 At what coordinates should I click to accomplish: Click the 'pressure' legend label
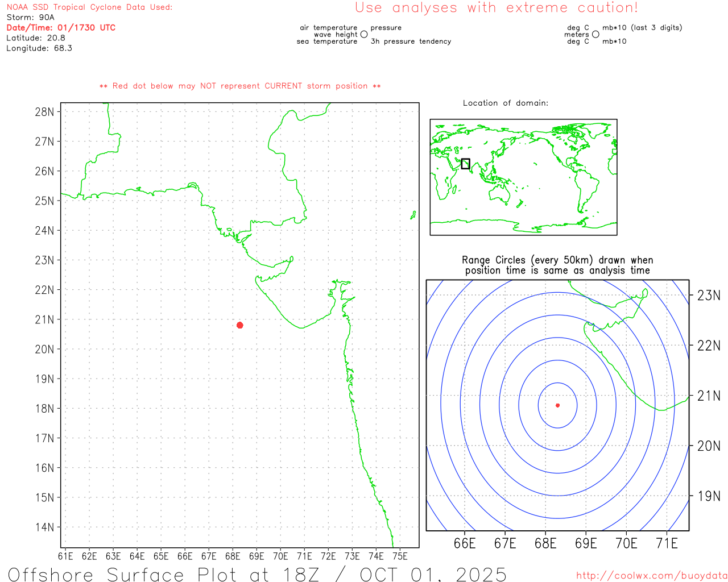(386, 28)
